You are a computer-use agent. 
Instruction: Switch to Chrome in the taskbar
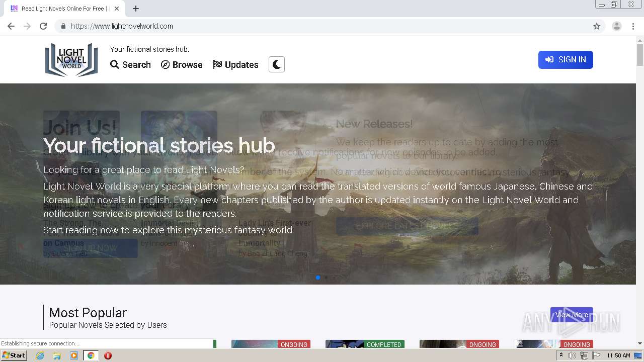click(91, 355)
